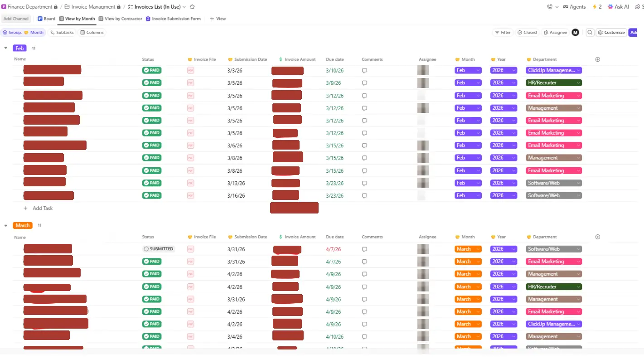Viewport: 644px width, 359px height.
Task: Click plus icon to add column in March group
Action: coord(597,237)
